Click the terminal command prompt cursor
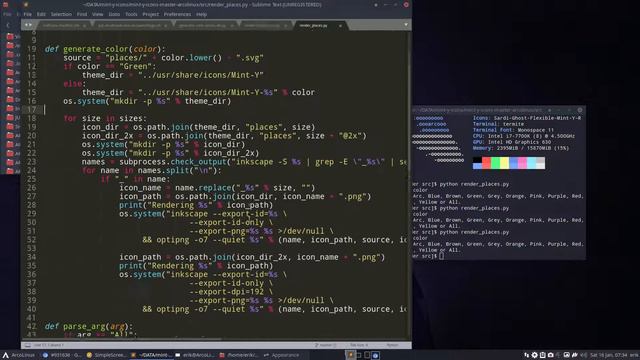This screenshot has width=640, height=360. coord(442,256)
